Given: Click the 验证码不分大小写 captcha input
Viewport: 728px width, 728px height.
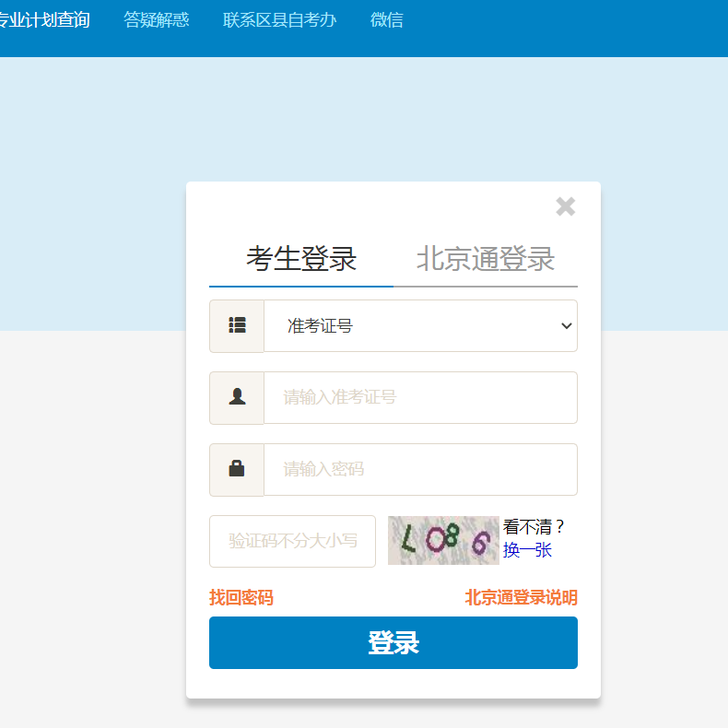Looking at the screenshot, I should pyautogui.click(x=292, y=541).
